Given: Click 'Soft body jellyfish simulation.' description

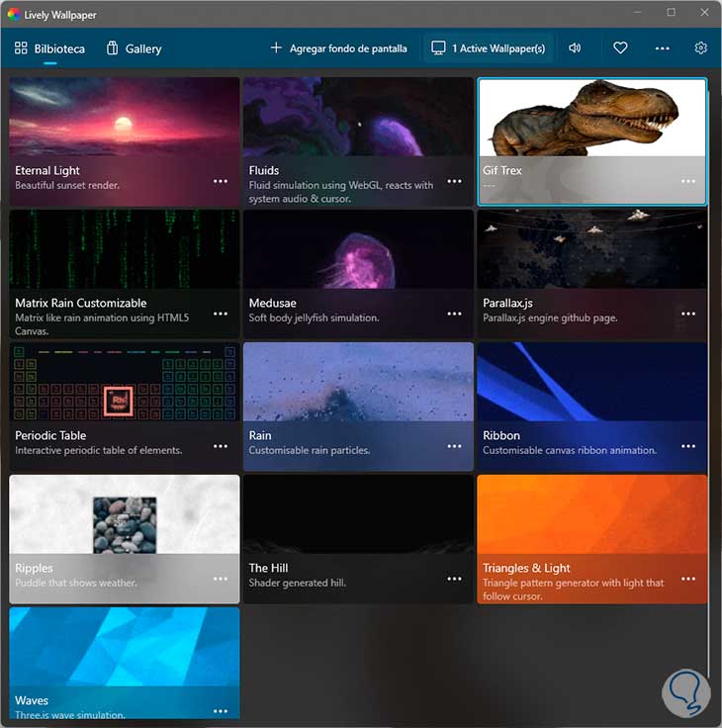Looking at the screenshot, I should [x=314, y=318].
